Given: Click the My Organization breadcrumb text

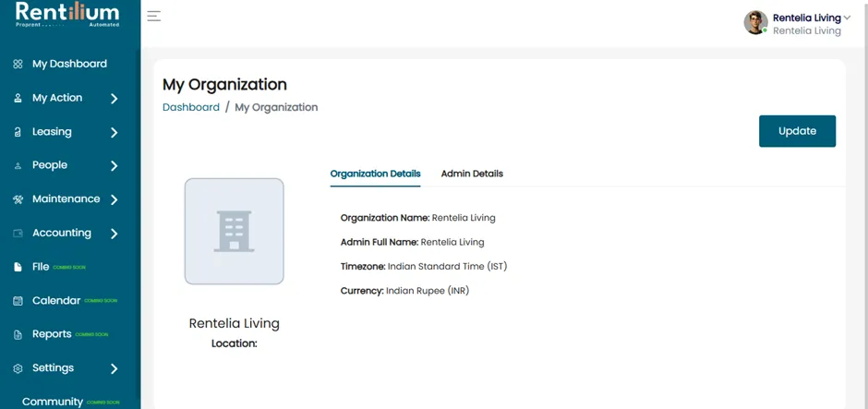Looking at the screenshot, I should coord(276,107).
